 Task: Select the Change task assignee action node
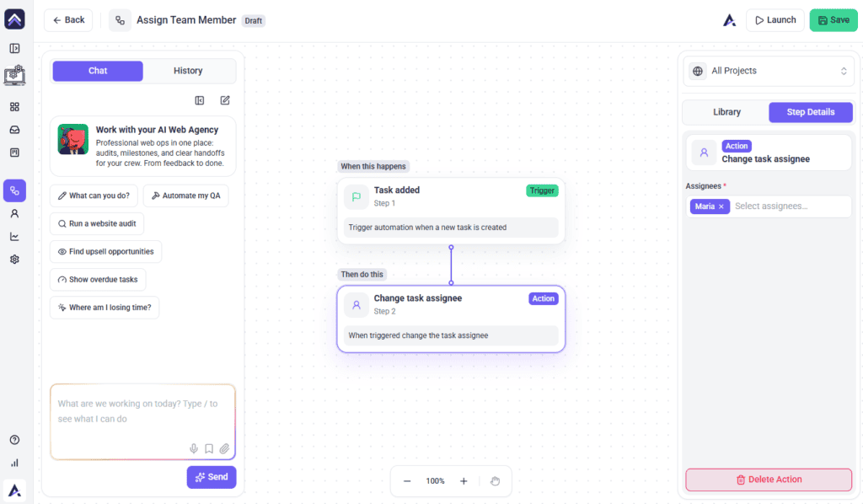click(451, 319)
